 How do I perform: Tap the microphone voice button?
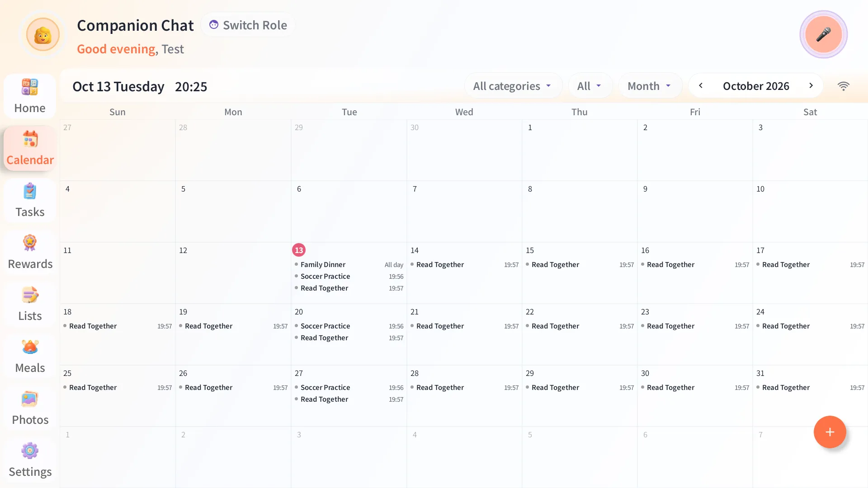click(x=823, y=34)
